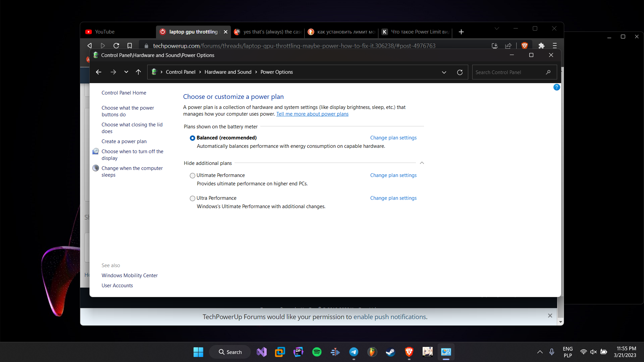Viewport: 644px width, 362px height.
Task: Go forward in Control Panel navigation
Action: 113,72
